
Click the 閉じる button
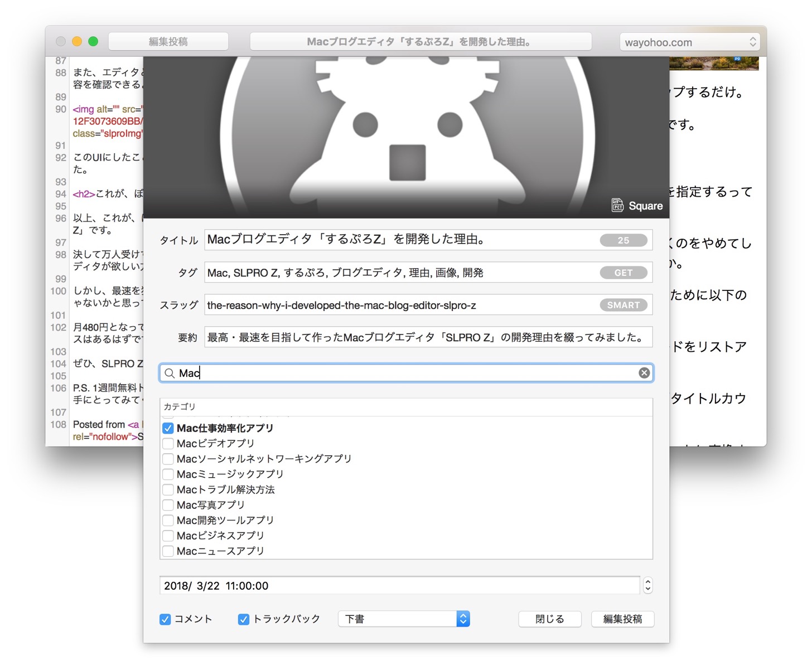pos(550,619)
